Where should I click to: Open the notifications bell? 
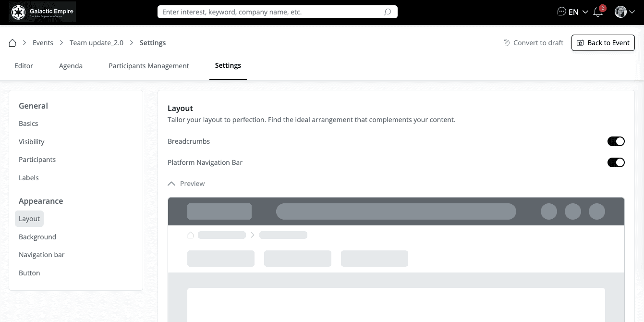tap(598, 12)
